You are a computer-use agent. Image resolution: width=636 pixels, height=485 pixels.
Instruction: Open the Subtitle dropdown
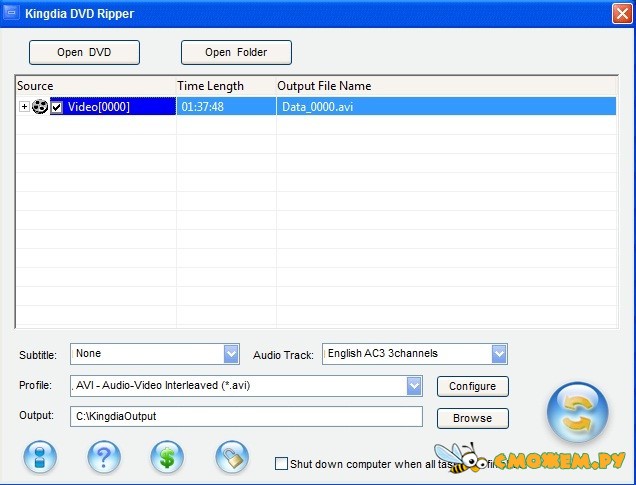point(231,354)
